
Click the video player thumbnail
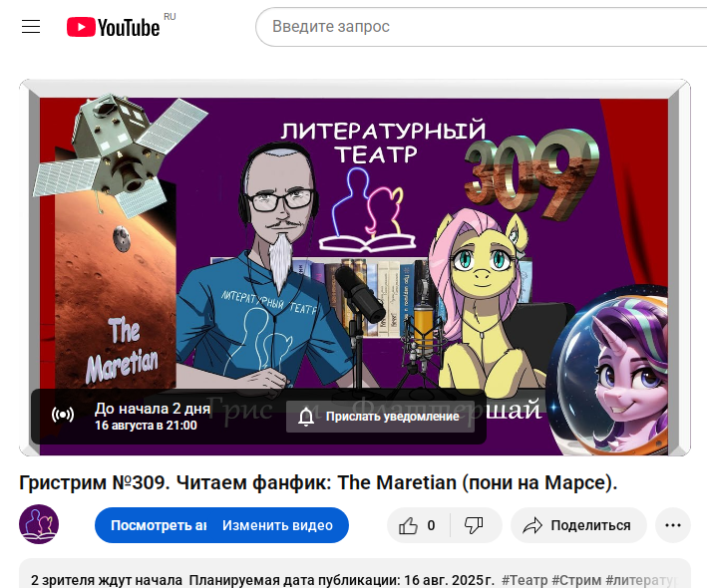click(x=354, y=268)
